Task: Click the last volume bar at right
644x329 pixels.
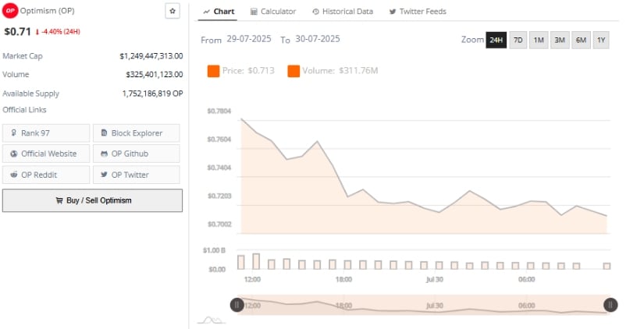Action: coord(607,266)
